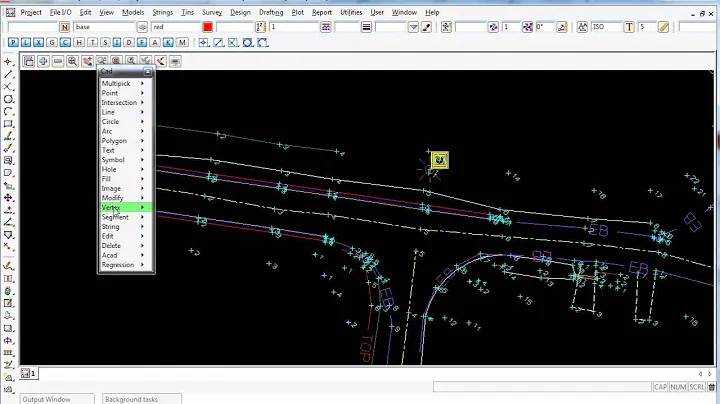The image size is (720, 404).
Task: Select the arc tool in left toolbar
Action: pyautogui.click(x=8, y=112)
